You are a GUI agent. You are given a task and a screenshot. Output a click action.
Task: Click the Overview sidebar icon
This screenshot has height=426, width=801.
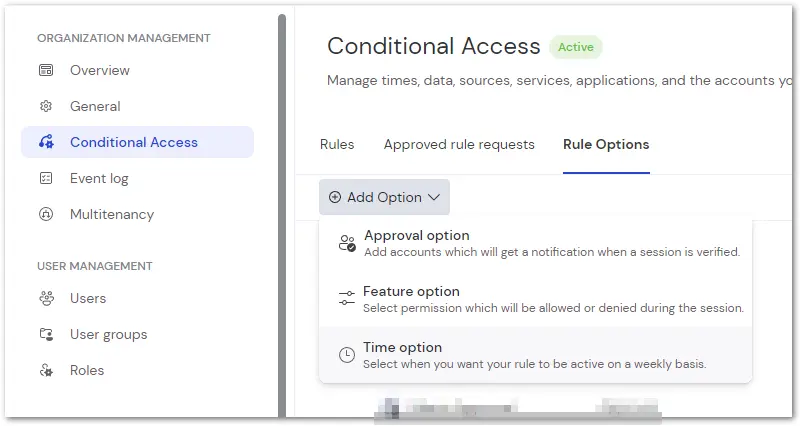tap(46, 70)
